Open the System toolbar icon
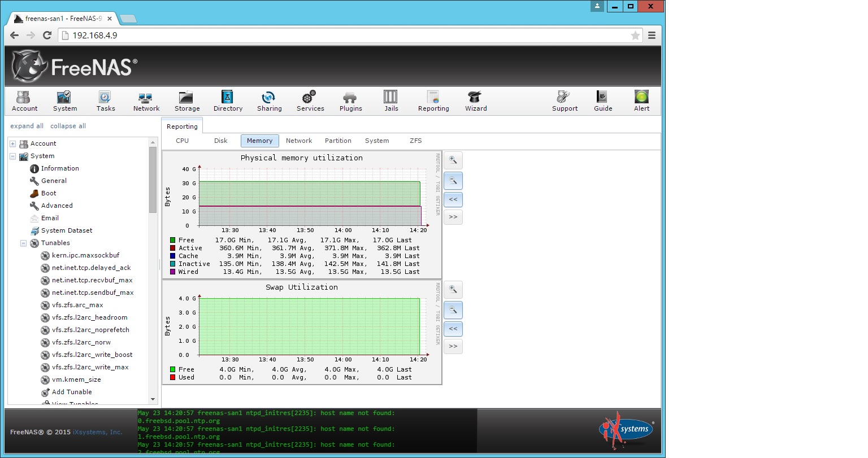 point(65,101)
